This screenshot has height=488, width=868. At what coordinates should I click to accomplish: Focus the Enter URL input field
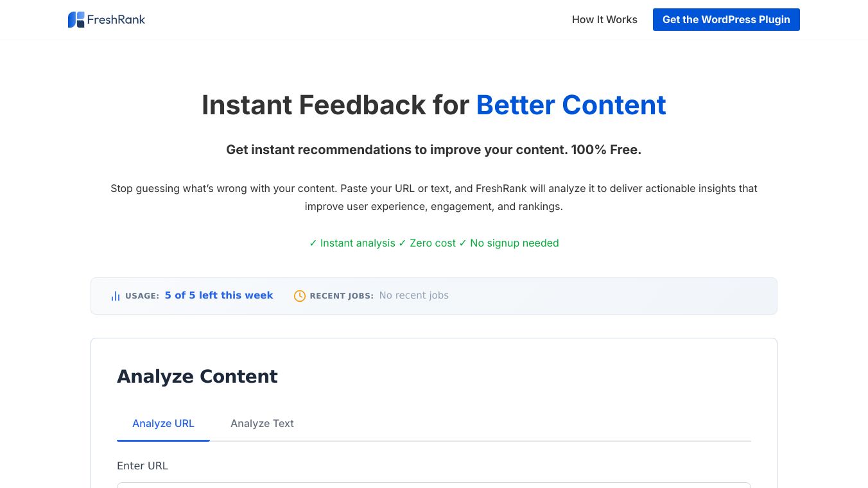pyautogui.click(x=433, y=485)
